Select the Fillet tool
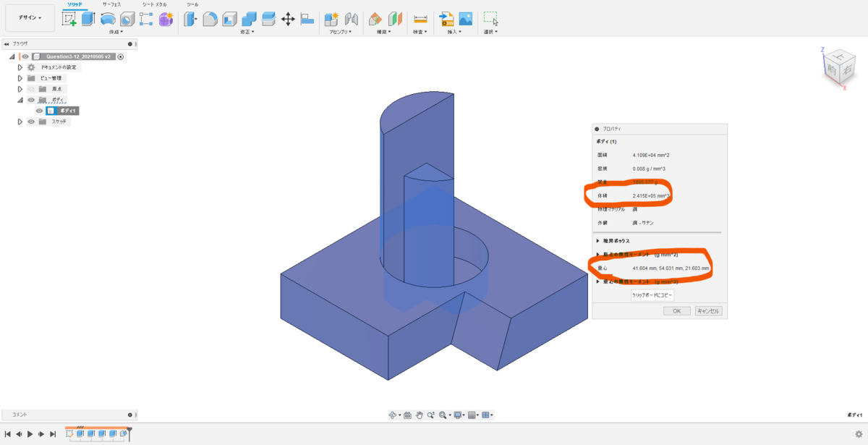The image size is (868, 445). pos(210,20)
